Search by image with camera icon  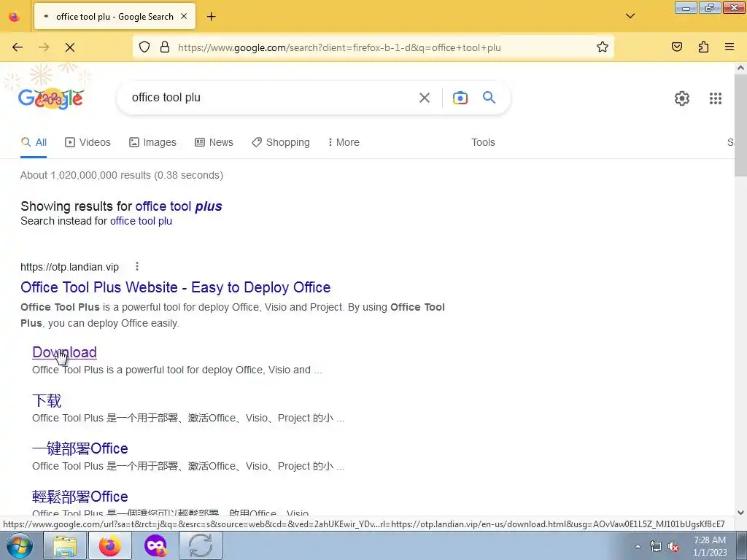[460, 98]
